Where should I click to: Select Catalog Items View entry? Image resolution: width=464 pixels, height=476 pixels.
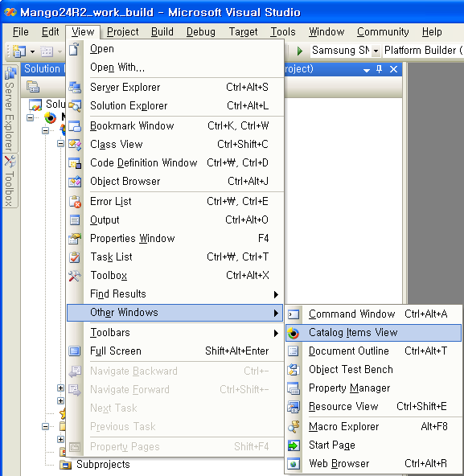click(373, 333)
